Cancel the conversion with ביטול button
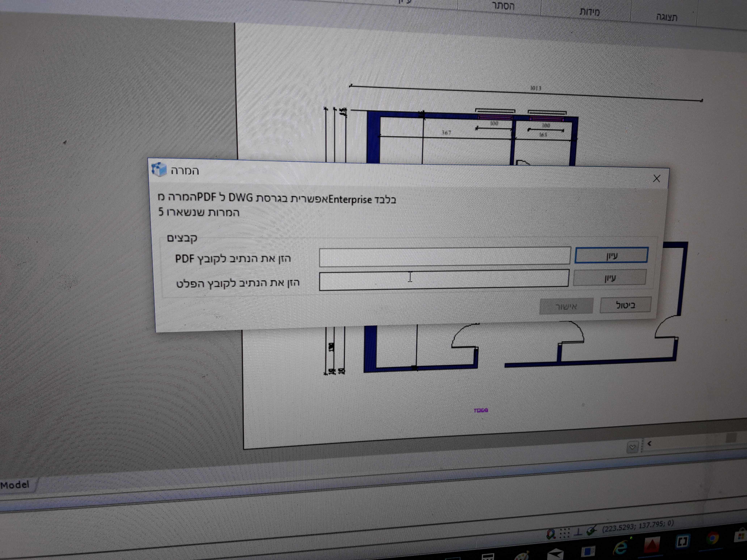747x560 pixels. pyautogui.click(x=625, y=306)
